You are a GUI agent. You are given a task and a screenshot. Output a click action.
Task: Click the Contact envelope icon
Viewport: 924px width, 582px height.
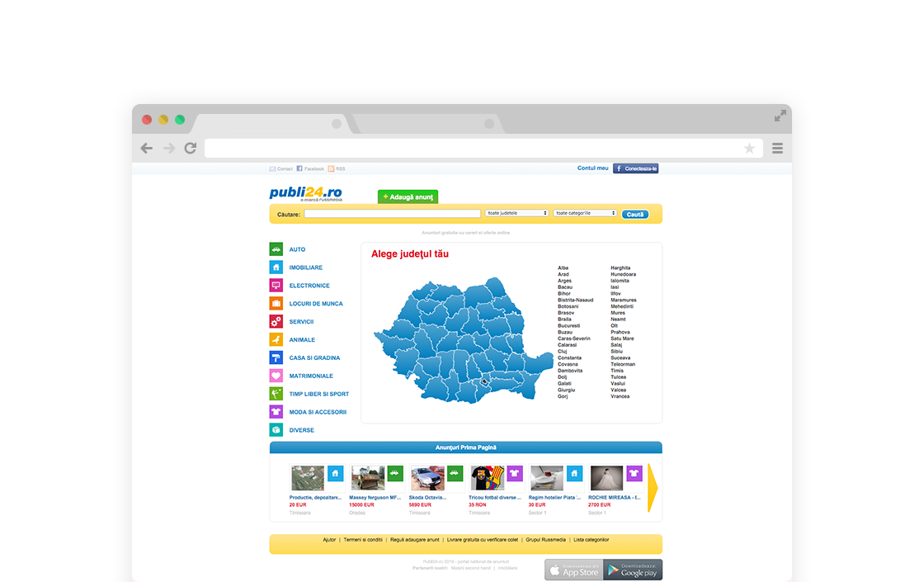[x=271, y=168]
